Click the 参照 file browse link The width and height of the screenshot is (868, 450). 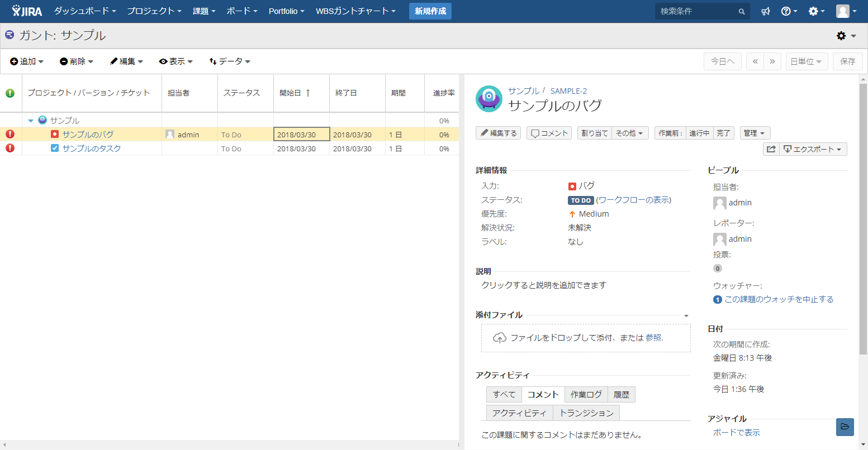click(653, 337)
